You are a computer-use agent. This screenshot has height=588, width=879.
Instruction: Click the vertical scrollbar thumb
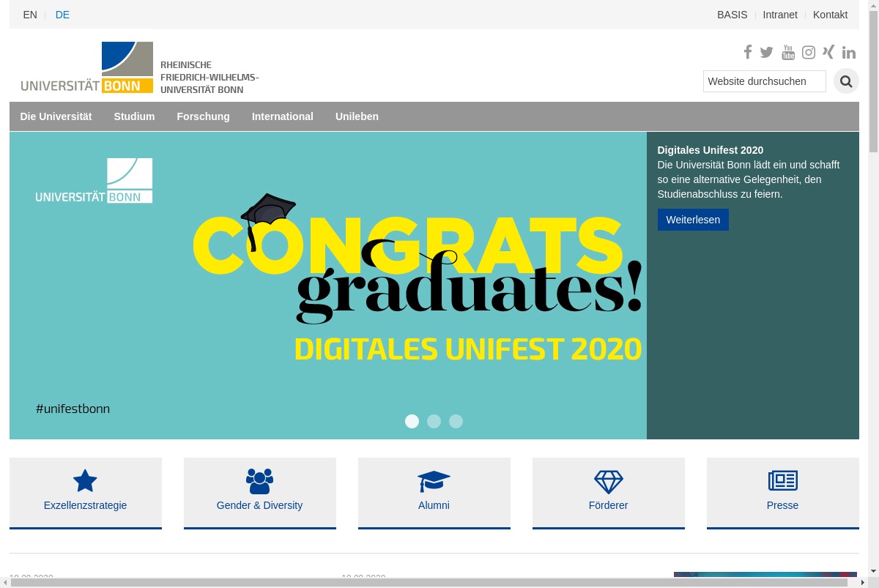click(873, 82)
